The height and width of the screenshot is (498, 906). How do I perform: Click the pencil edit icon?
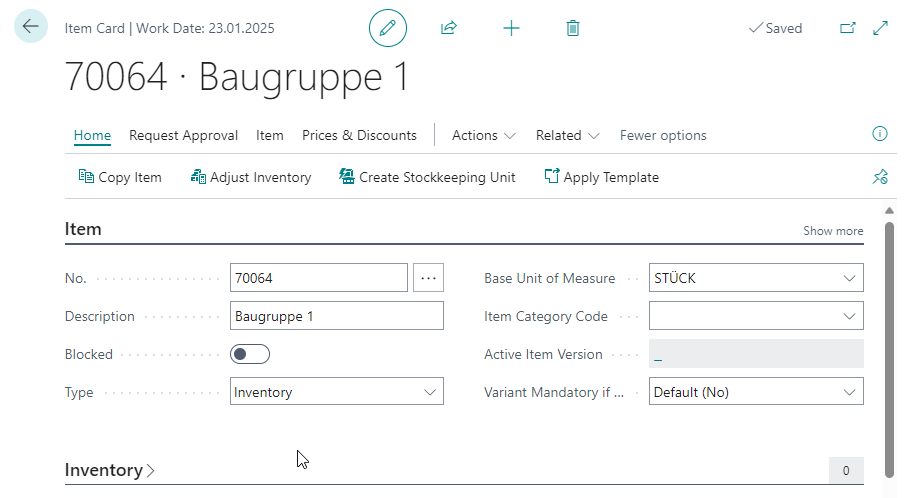click(x=388, y=28)
